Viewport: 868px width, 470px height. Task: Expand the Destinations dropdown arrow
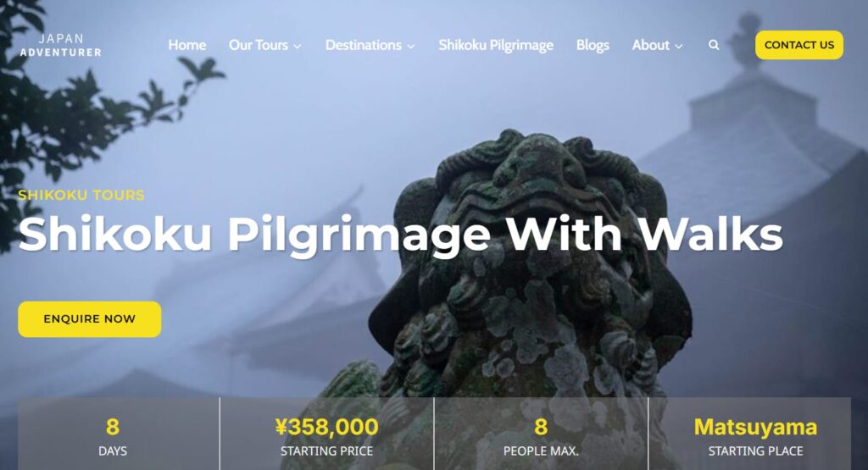click(x=411, y=47)
